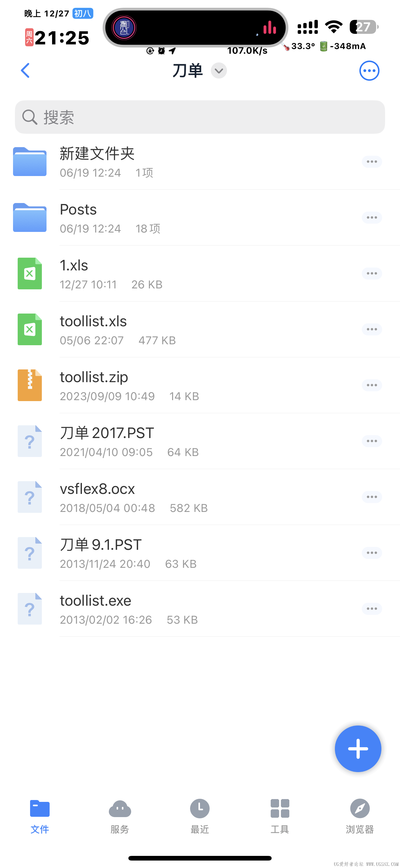
Task: Open the Posts folder icon
Action: [x=30, y=218]
